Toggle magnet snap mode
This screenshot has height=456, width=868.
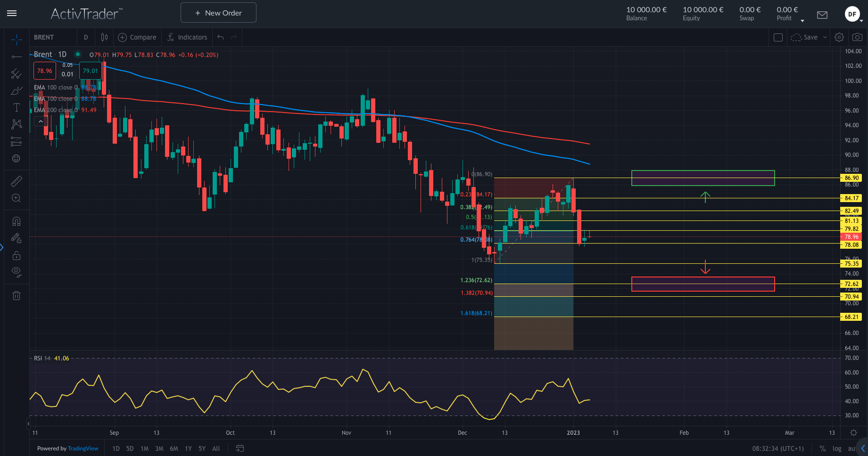tap(17, 221)
